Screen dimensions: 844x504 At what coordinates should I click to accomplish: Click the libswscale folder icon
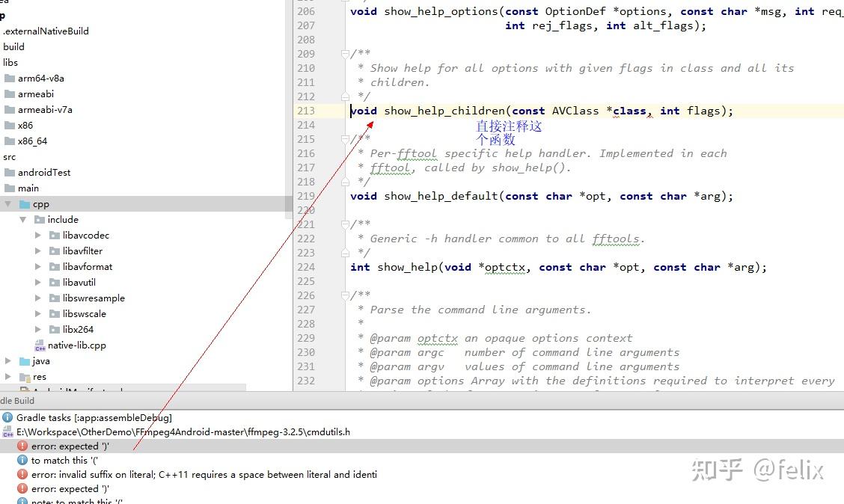tap(55, 313)
